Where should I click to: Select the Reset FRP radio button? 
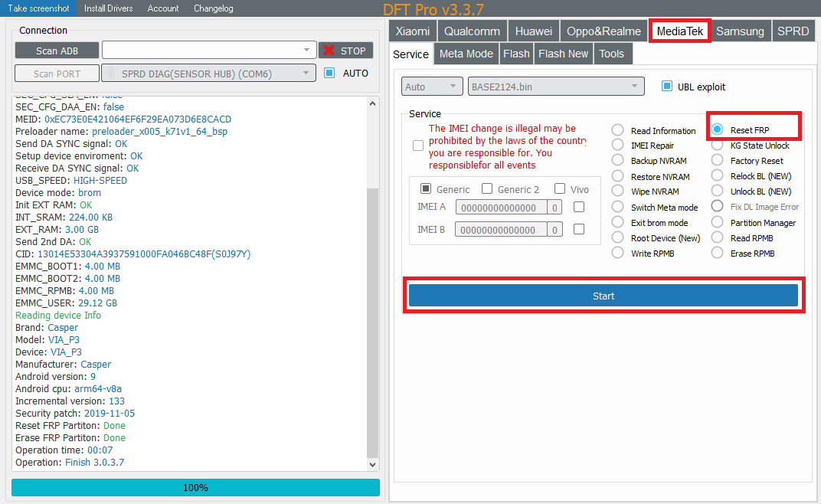718,129
